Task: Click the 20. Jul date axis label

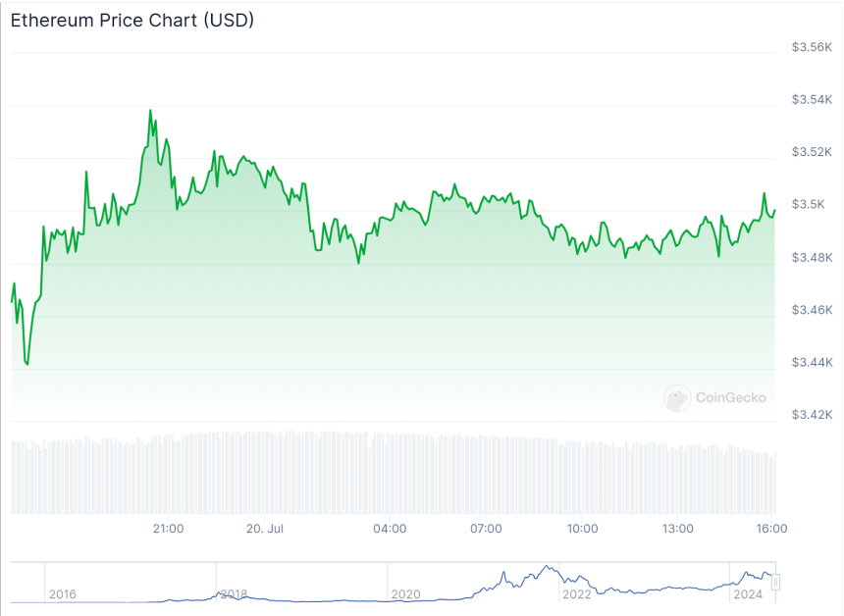Action: 265,530
